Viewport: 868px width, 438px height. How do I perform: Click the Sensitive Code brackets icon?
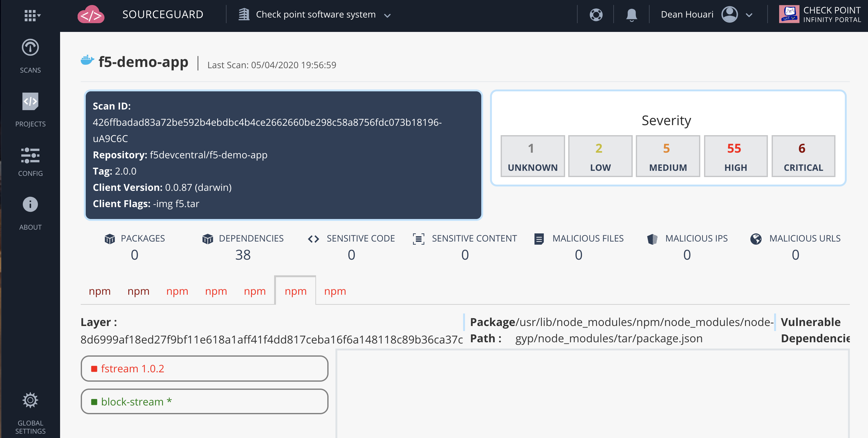[313, 239]
